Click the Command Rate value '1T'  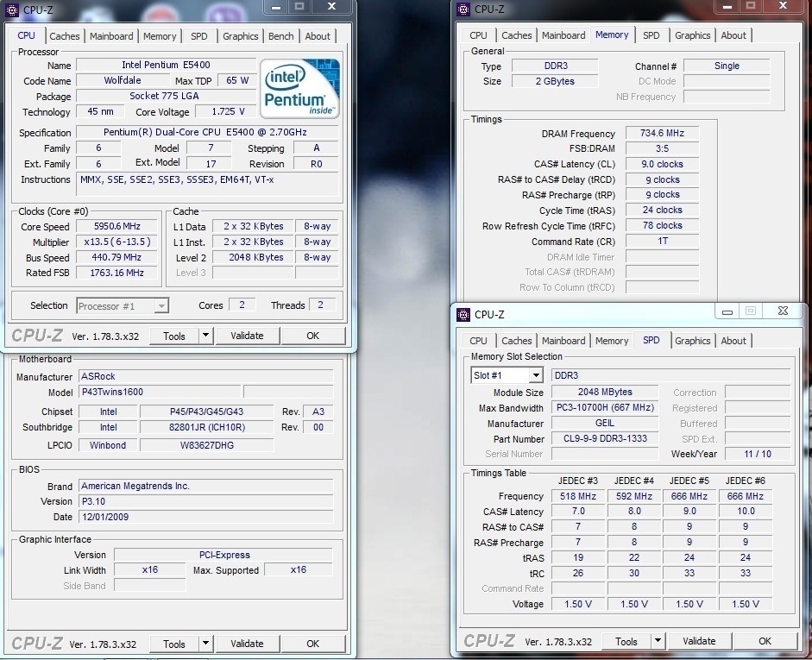[663, 241]
